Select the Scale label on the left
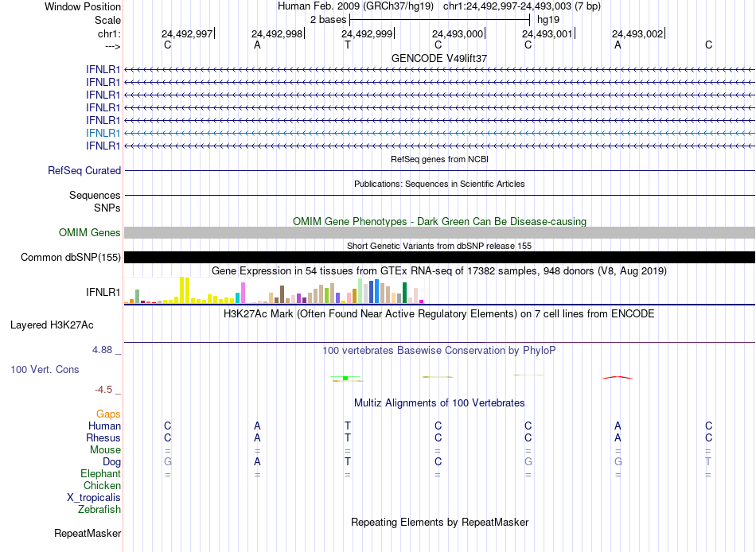Image resolution: width=756 pixels, height=552 pixels. (107, 20)
